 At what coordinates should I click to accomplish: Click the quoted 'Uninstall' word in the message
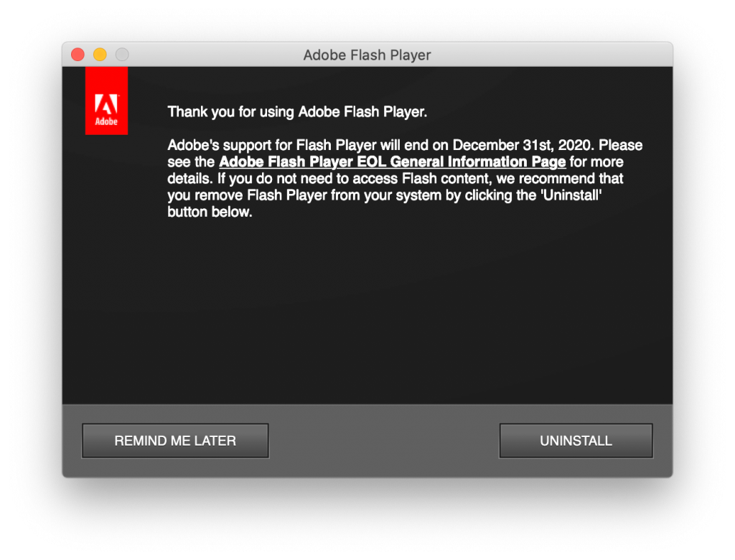571,195
